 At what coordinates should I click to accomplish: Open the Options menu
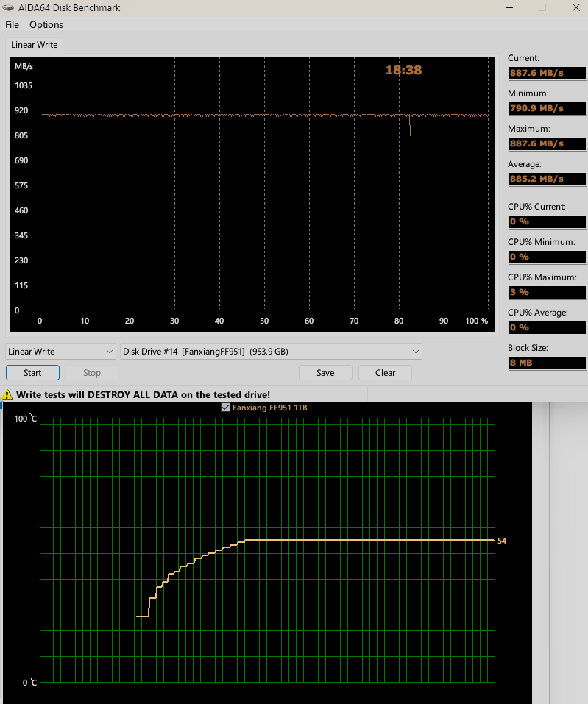46,25
